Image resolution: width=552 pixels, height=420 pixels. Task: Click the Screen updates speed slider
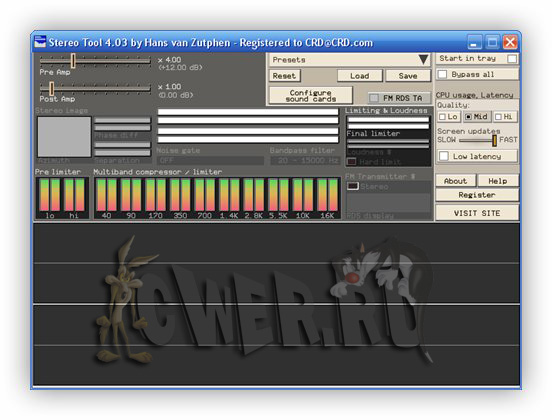tap(477, 140)
